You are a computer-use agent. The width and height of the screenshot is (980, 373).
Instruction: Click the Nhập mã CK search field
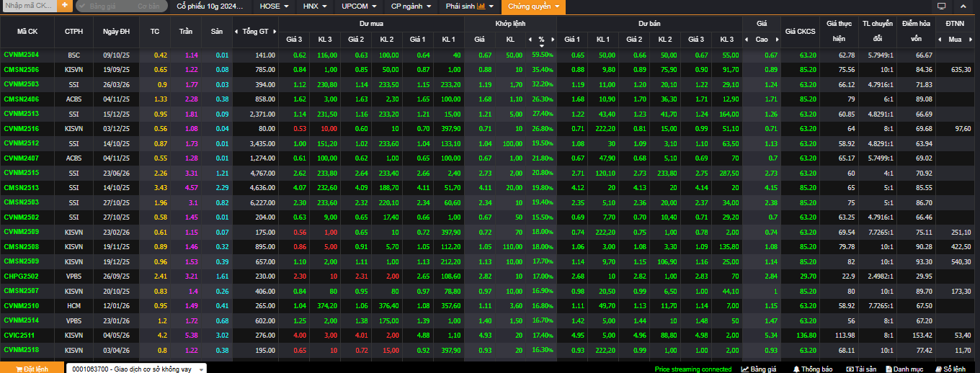pos(29,6)
